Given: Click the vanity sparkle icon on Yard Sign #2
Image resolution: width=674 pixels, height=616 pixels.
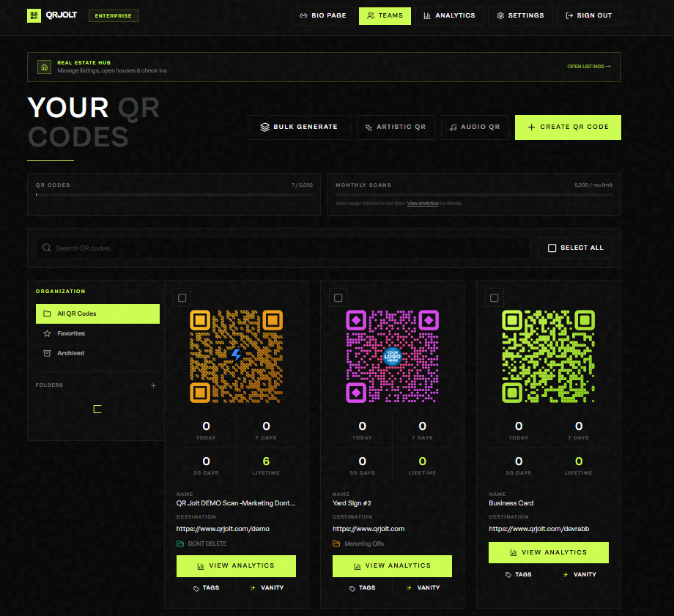Looking at the screenshot, I should [x=409, y=587].
